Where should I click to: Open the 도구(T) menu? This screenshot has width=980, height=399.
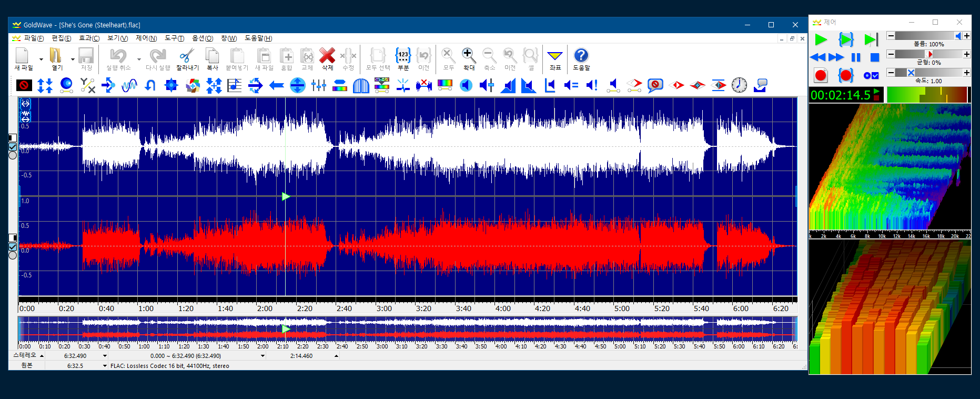[175, 38]
